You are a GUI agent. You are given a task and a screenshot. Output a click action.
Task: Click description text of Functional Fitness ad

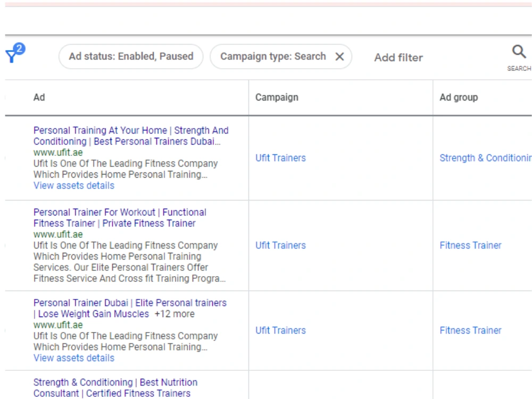click(x=129, y=262)
